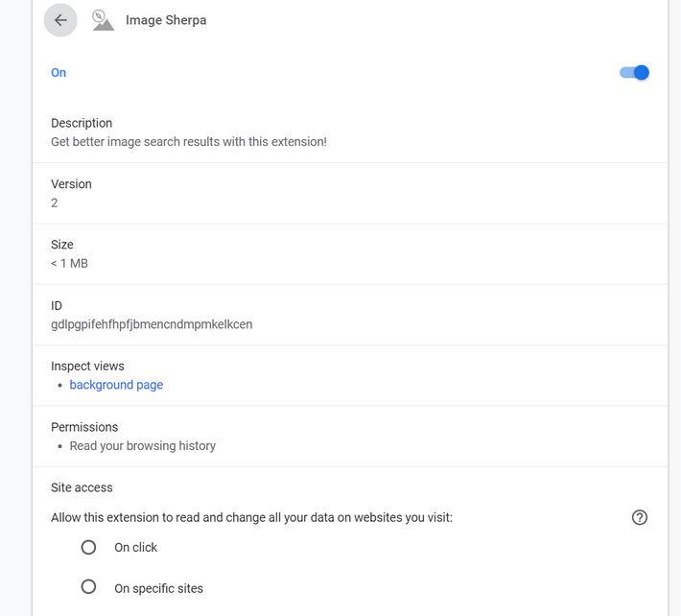The width and height of the screenshot is (681, 616).
Task: Choose the "On specific sites" radio option
Action: [88, 587]
